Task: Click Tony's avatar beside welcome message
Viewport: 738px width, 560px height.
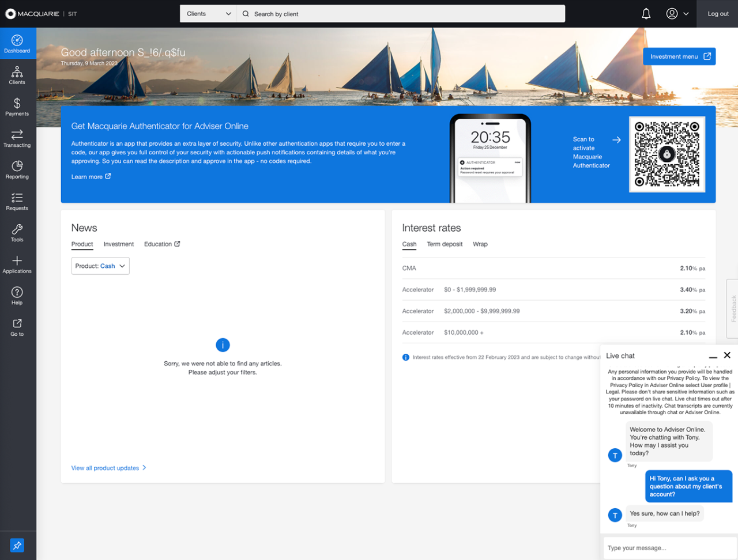Action: pyautogui.click(x=615, y=456)
